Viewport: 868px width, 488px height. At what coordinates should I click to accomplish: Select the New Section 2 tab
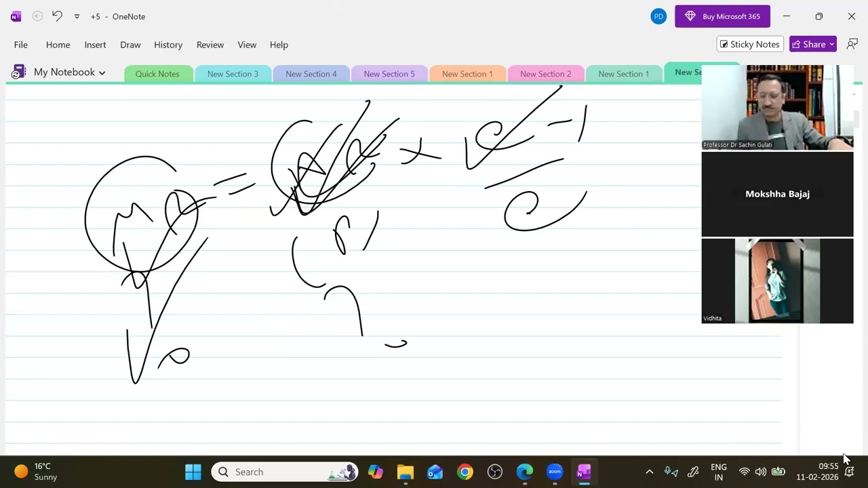545,74
